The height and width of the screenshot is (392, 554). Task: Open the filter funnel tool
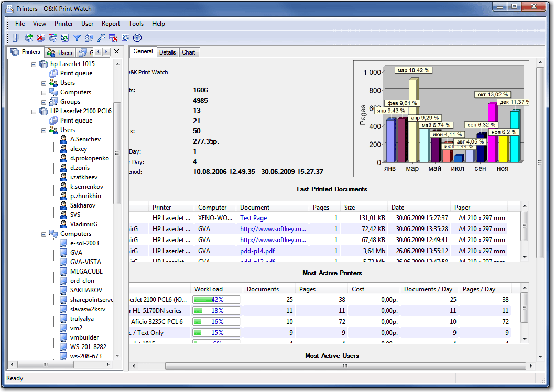tap(77, 38)
